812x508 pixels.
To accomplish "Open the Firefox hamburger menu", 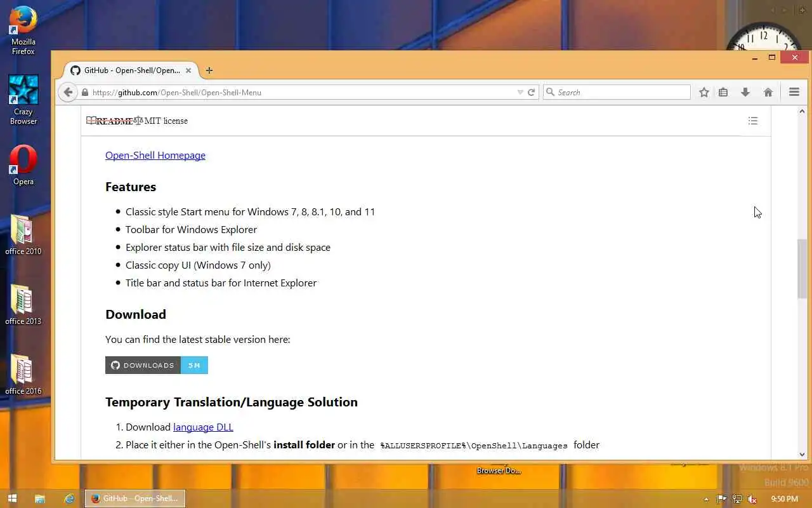I will [794, 92].
